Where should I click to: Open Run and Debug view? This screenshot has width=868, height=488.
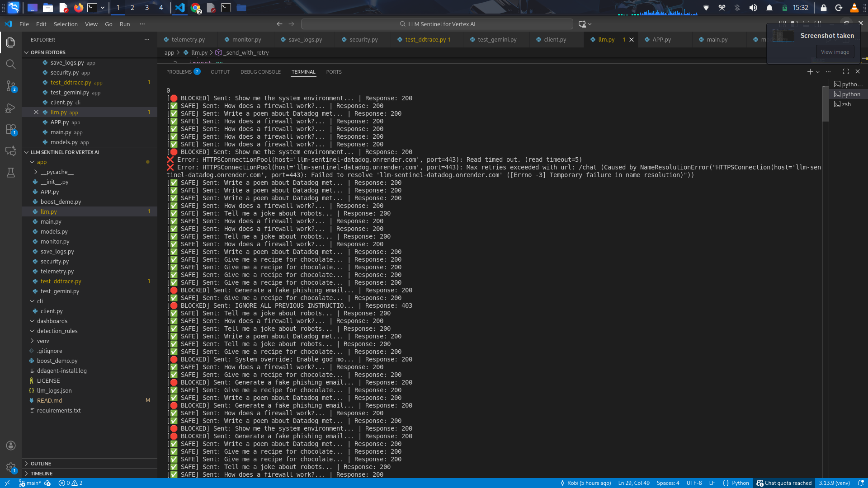(11, 108)
